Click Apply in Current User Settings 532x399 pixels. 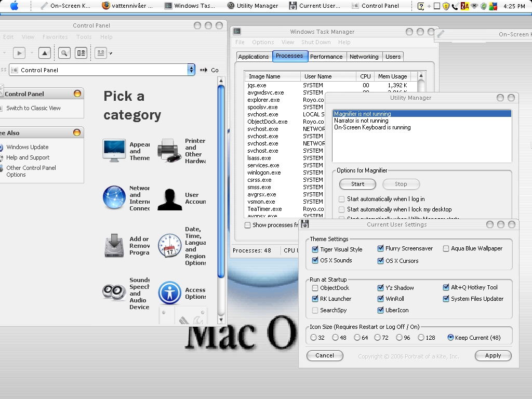(x=493, y=355)
